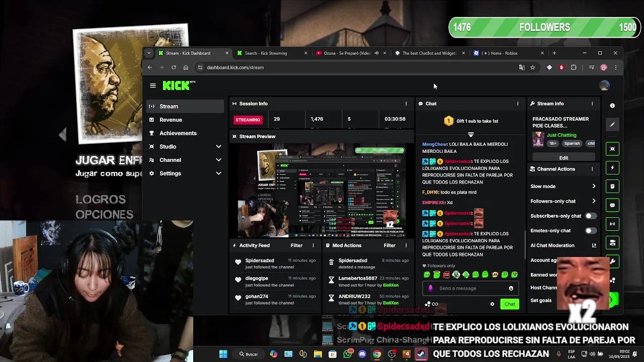Screen dimensions: 644x362
Task: Open the browser extensions puzzle icon
Action: click(574, 67)
